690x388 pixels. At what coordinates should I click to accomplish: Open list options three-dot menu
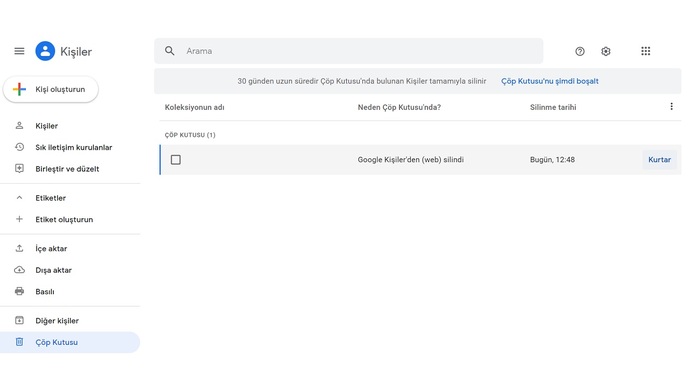[x=672, y=106]
